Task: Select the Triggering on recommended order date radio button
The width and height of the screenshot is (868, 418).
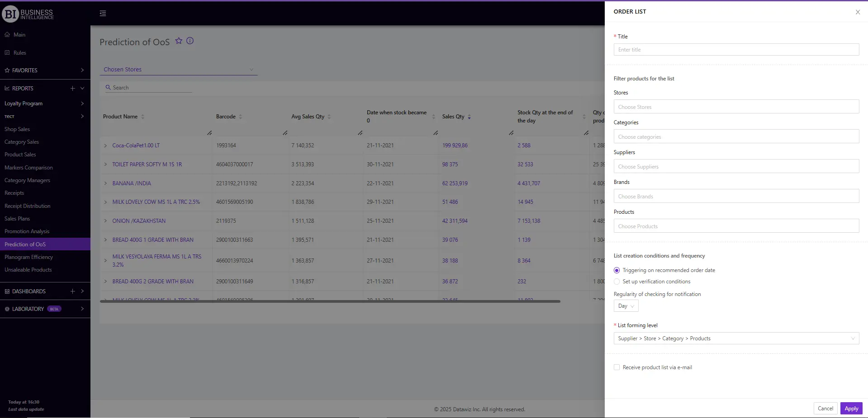Action: [x=617, y=270]
